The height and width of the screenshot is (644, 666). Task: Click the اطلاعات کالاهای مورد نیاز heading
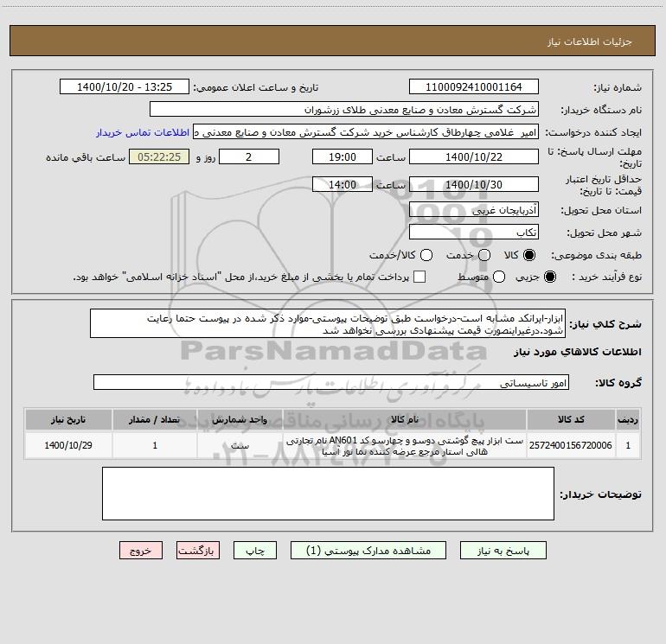click(578, 352)
